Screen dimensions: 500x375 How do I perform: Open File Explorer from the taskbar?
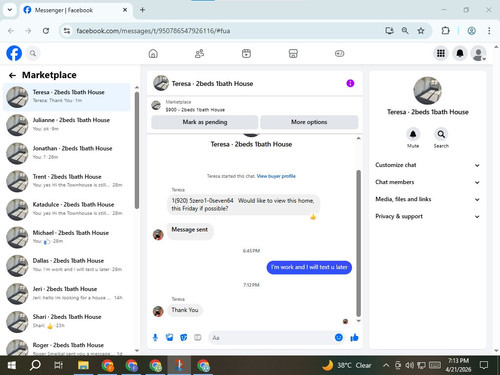pos(83,365)
